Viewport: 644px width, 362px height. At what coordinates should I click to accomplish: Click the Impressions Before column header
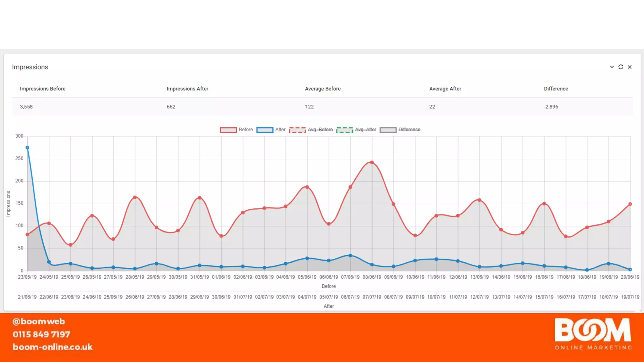point(43,89)
